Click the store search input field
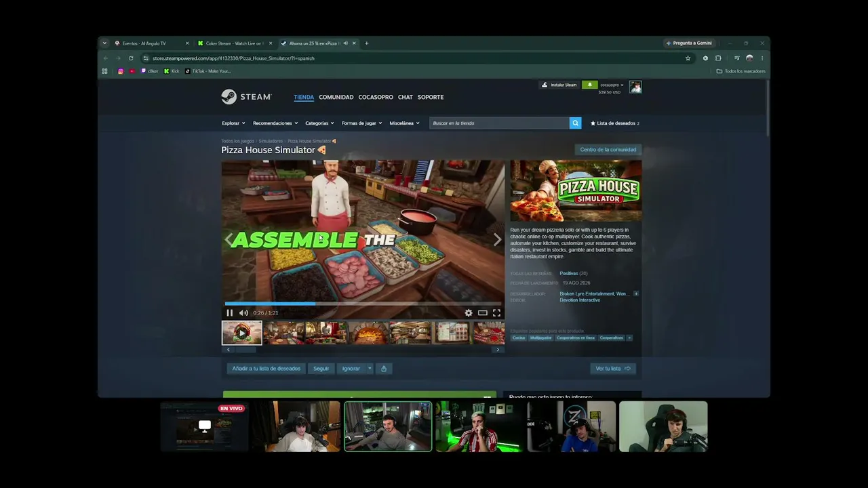This screenshot has height=488, width=868. (x=500, y=123)
